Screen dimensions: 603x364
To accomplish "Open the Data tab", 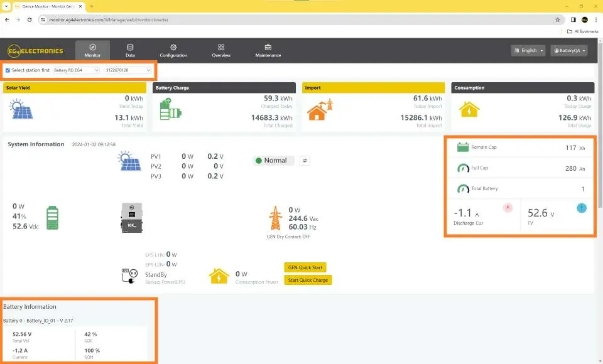I will [x=130, y=50].
